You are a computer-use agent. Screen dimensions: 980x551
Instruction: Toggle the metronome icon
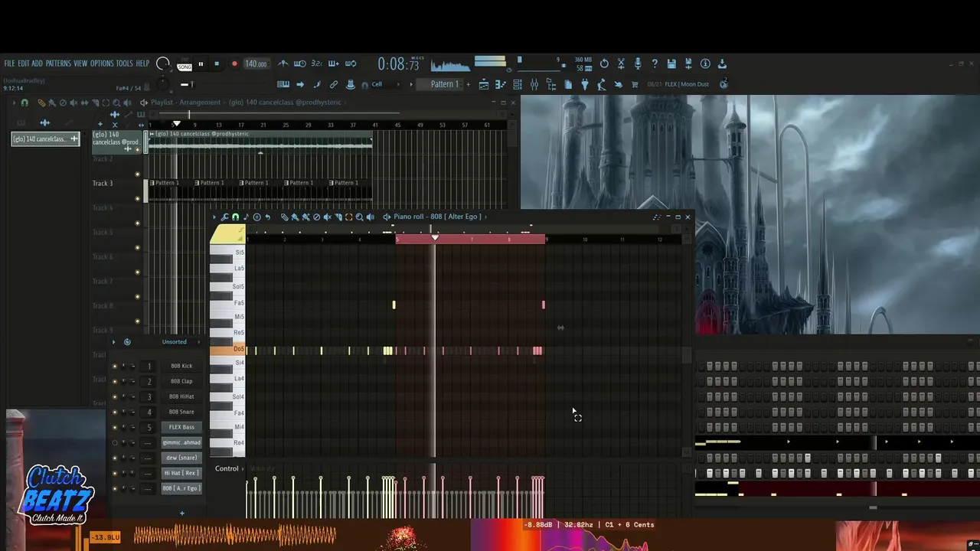284,64
